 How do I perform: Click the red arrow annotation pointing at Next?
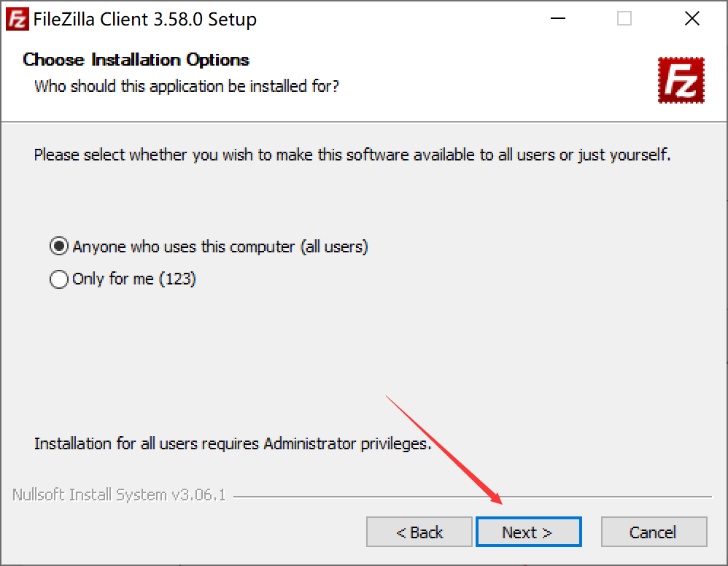pyautogui.click(x=444, y=449)
